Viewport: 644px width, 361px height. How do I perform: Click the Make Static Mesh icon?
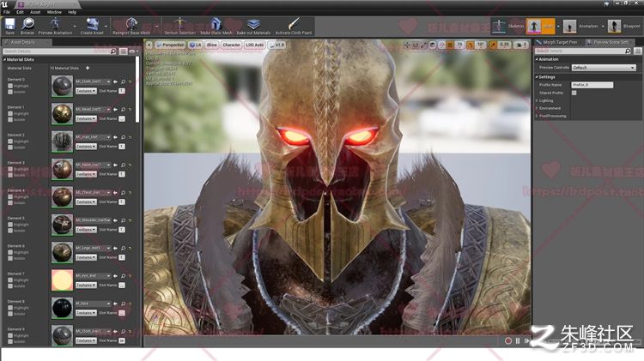[x=216, y=23]
